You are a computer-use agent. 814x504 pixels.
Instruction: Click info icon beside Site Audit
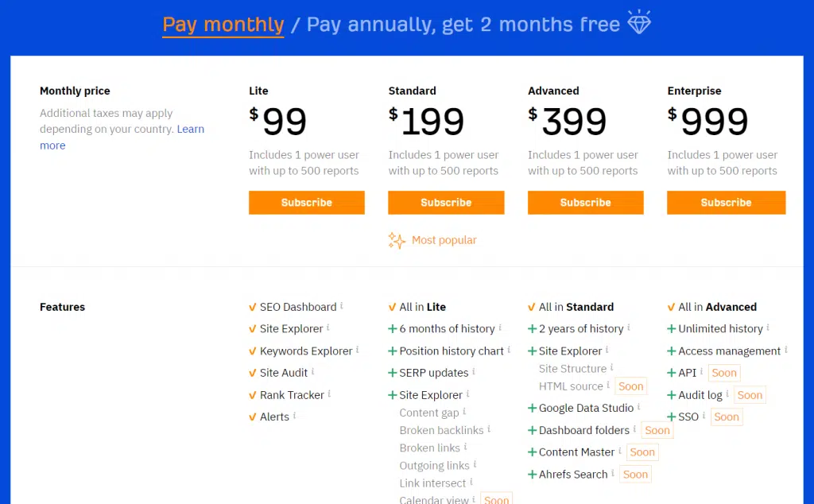tap(312, 372)
